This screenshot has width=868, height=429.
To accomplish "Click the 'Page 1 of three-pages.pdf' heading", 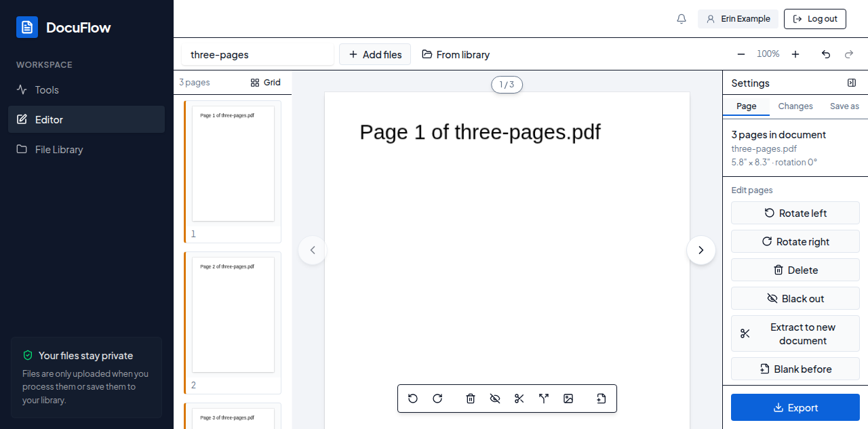I will pos(480,131).
